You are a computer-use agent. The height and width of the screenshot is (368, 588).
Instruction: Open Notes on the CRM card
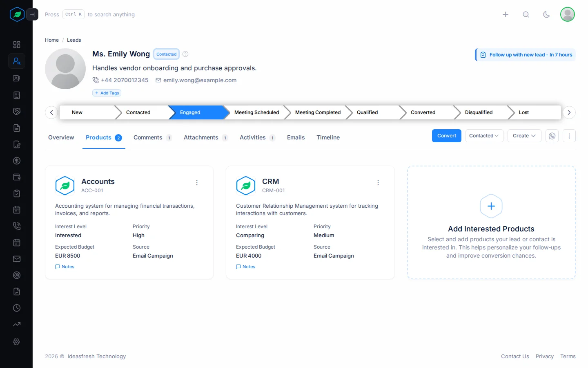pos(246,267)
